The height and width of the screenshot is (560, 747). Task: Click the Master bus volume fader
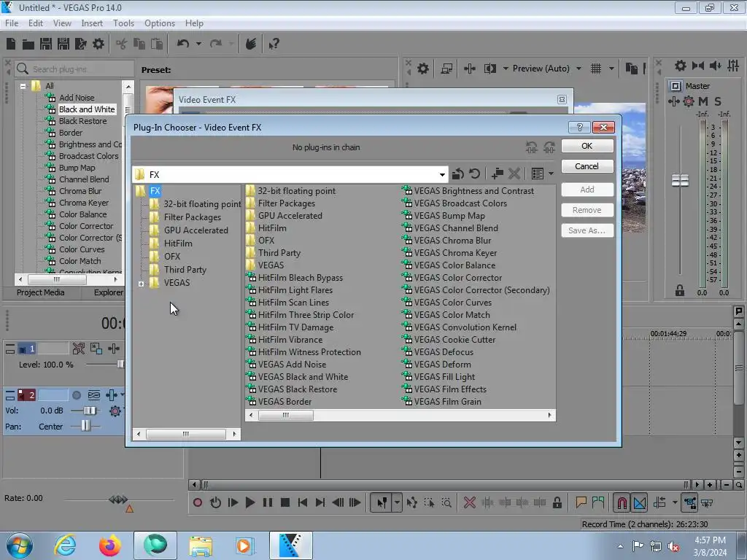(680, 181)
